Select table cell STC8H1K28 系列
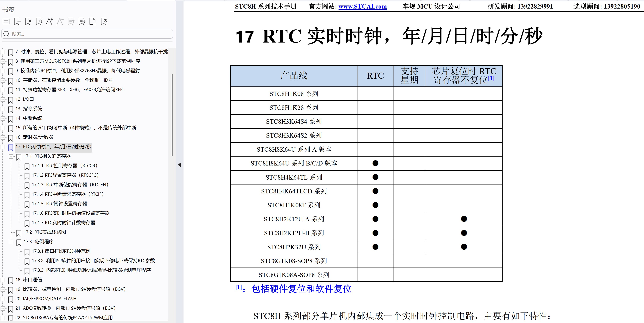Image resolution: width=644 pixels, height=323 pixels. tap(294, 108)
